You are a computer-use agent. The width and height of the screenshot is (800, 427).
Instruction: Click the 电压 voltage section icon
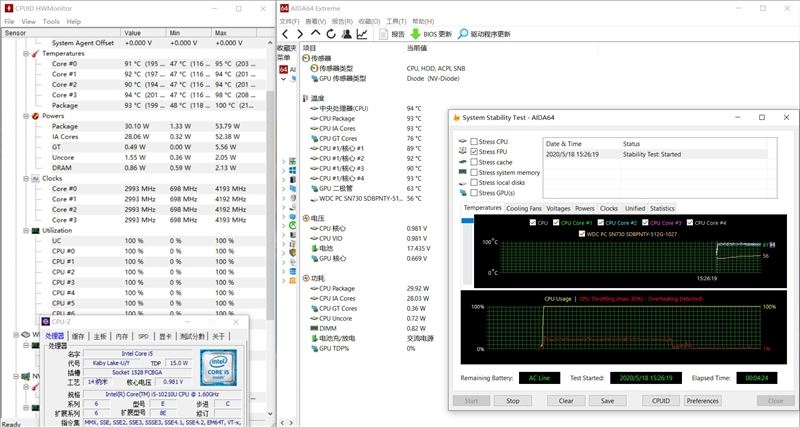[x=306, y=218]
